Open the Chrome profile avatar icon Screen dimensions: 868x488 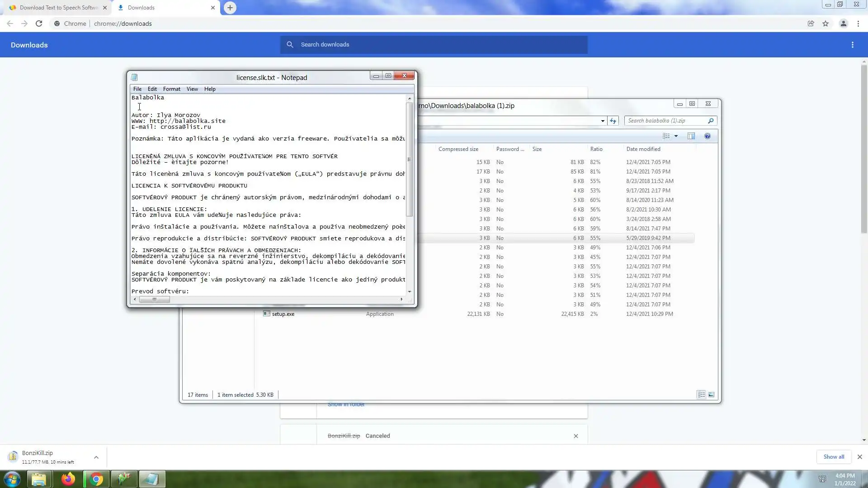(843, 23)
